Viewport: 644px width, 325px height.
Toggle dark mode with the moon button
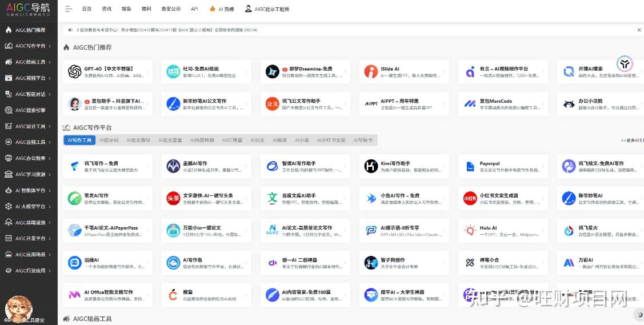639,315
